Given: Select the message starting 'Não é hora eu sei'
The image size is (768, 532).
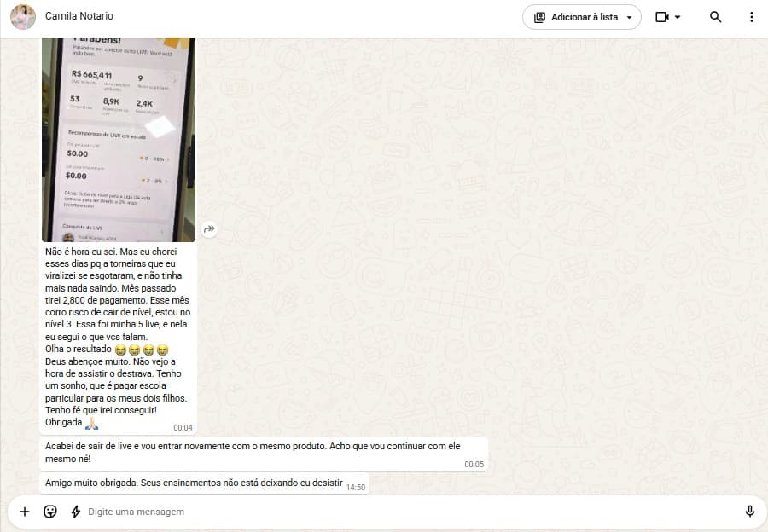Looking at the screenshot, I should [x=118, y=337].
